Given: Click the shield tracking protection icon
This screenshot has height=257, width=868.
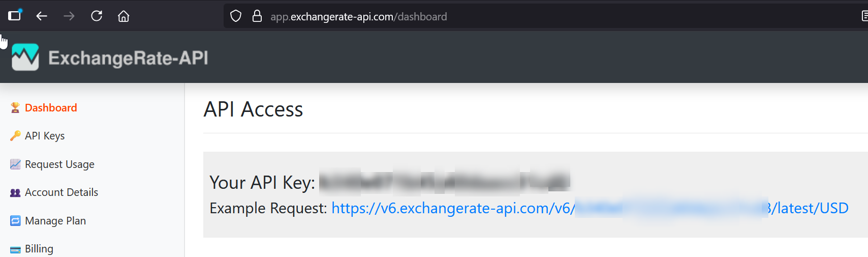Looking at the screenshot, I should click(x=236, y=16).
